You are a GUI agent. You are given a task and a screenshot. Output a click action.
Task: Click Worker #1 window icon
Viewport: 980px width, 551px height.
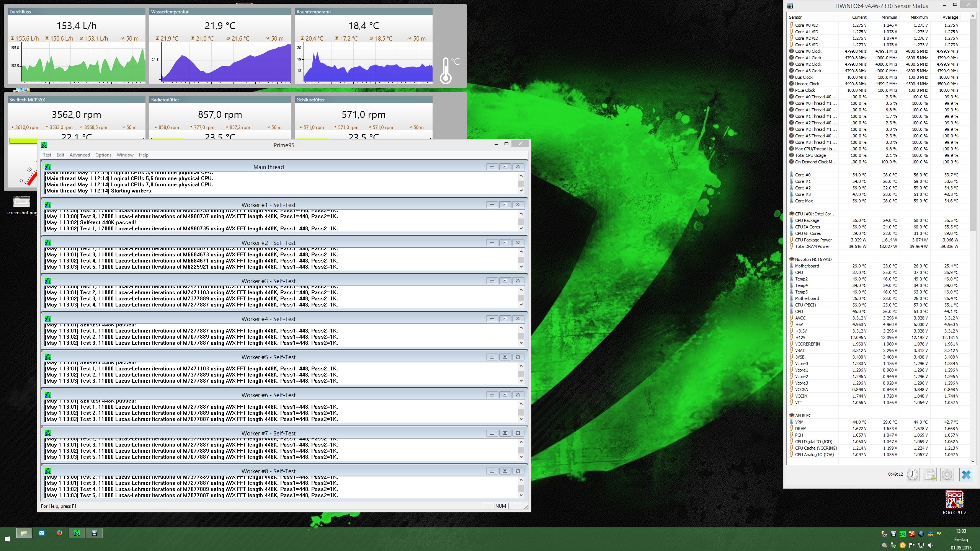point(48,205)
